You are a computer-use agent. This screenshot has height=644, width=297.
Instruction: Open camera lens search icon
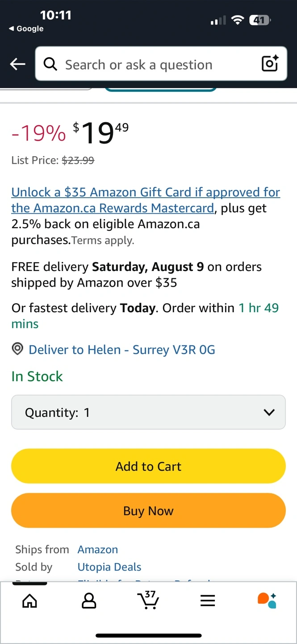[x=270, y=64]
